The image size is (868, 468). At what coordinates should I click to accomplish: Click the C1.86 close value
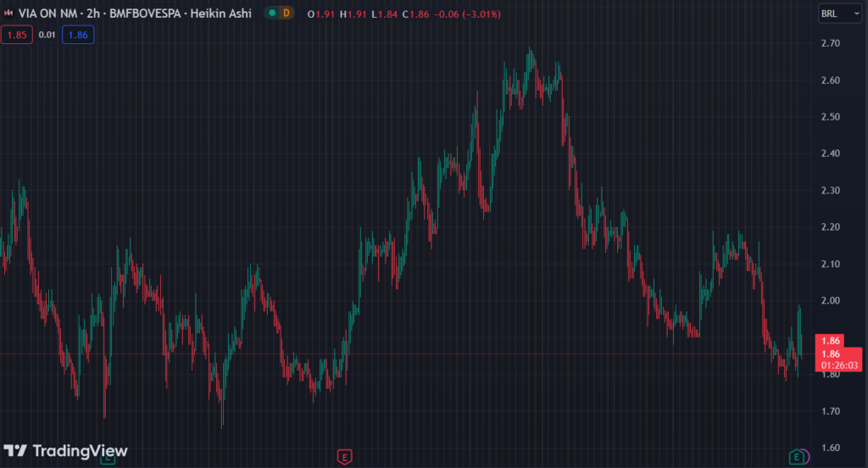(415, 14)
